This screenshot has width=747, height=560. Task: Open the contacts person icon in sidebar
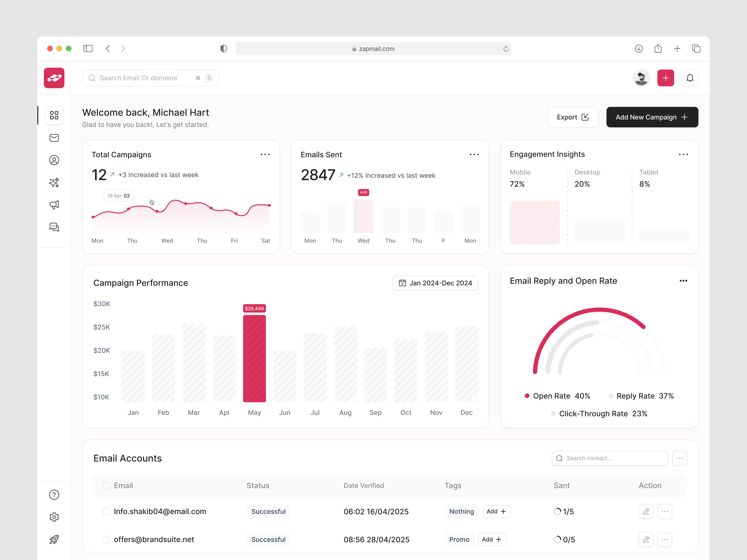pyautogui.click(x=54, y=160)
